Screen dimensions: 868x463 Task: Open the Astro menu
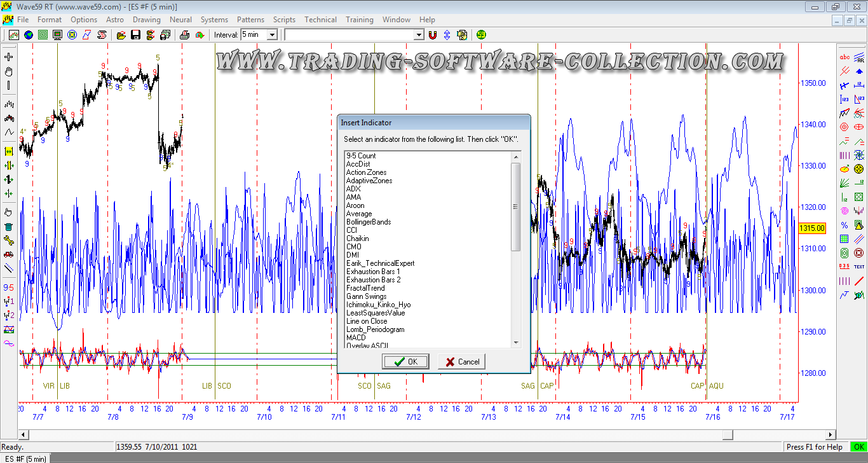115,20
